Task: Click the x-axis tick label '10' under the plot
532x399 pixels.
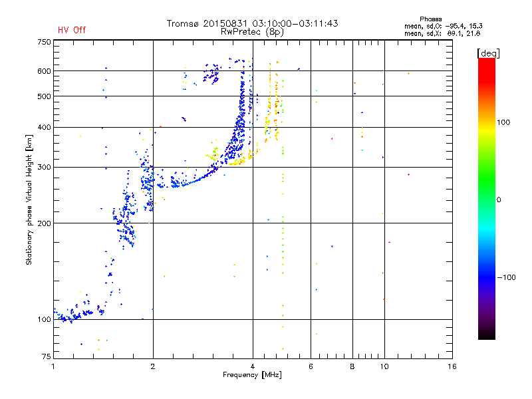Action: click(x=384, y=366)
